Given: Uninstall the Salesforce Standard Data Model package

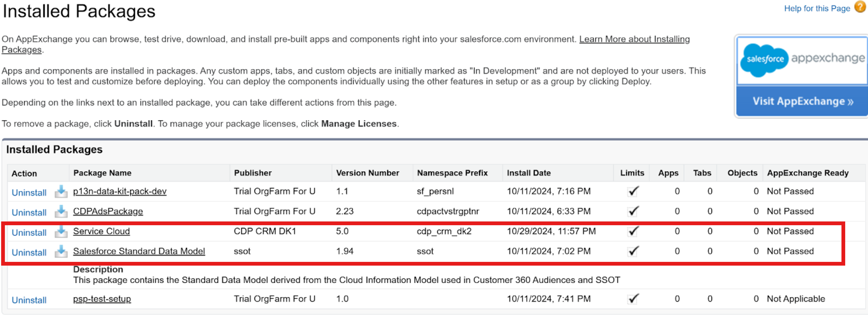Looking at the screenshot, I should [29, 253].
